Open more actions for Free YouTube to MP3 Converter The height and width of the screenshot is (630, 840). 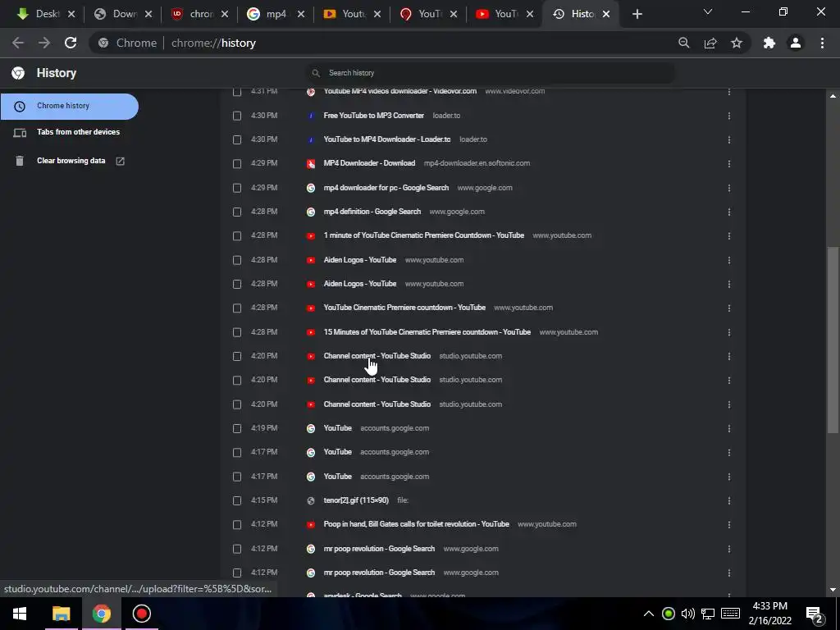tap(729, 116)
